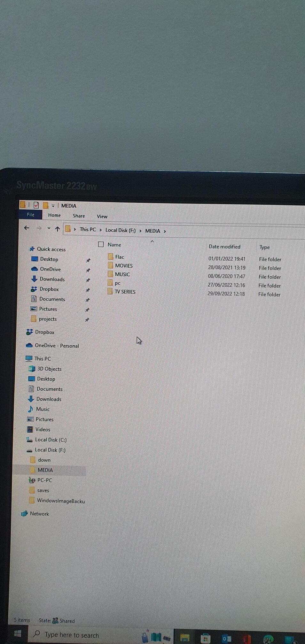Click Local Disk (F:) in the address bar
The width and height of the screenshot is (305, 644).
(121, 230)
